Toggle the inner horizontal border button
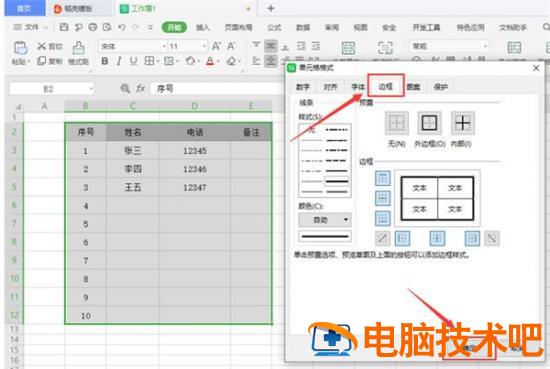This screenshot has height=369, width=550. point(383,199)
